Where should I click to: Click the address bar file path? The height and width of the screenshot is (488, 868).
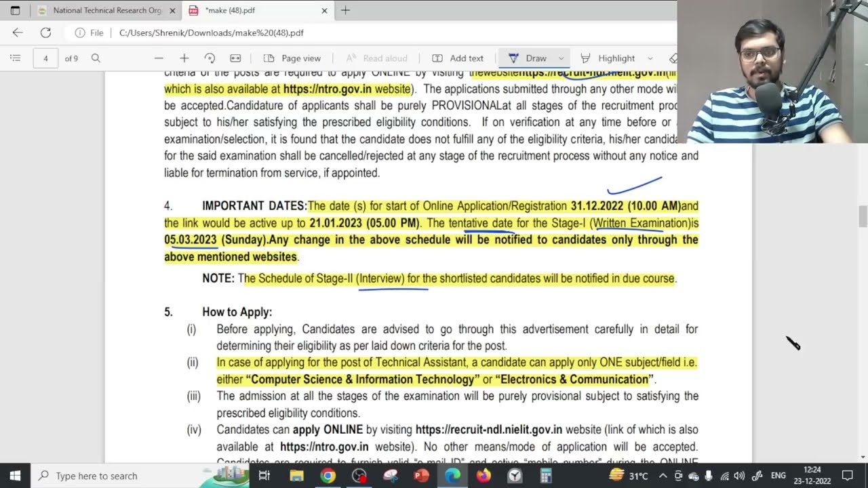click(212, 33)
